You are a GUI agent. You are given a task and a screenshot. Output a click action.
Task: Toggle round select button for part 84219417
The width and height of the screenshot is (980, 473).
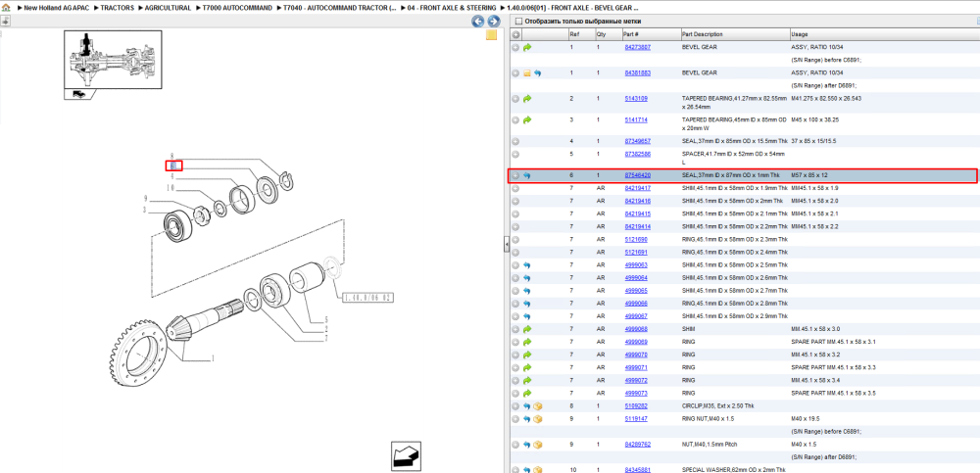(x=515, y=188)
